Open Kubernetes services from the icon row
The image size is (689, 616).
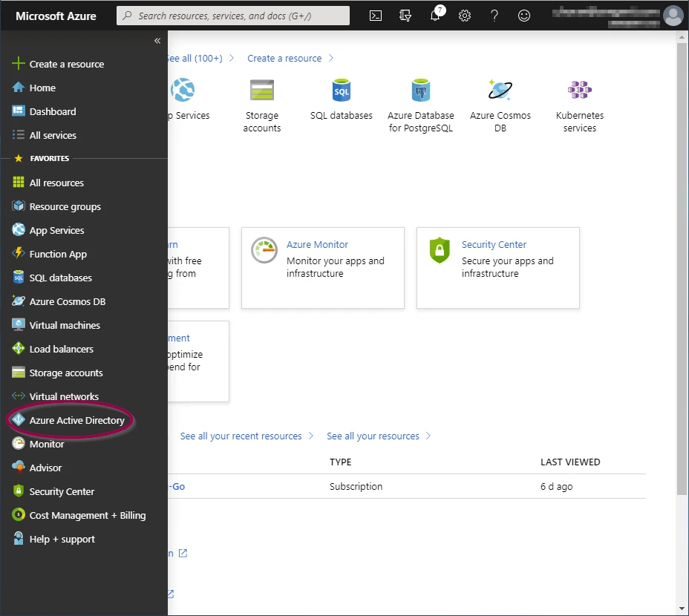coord(579,91)
